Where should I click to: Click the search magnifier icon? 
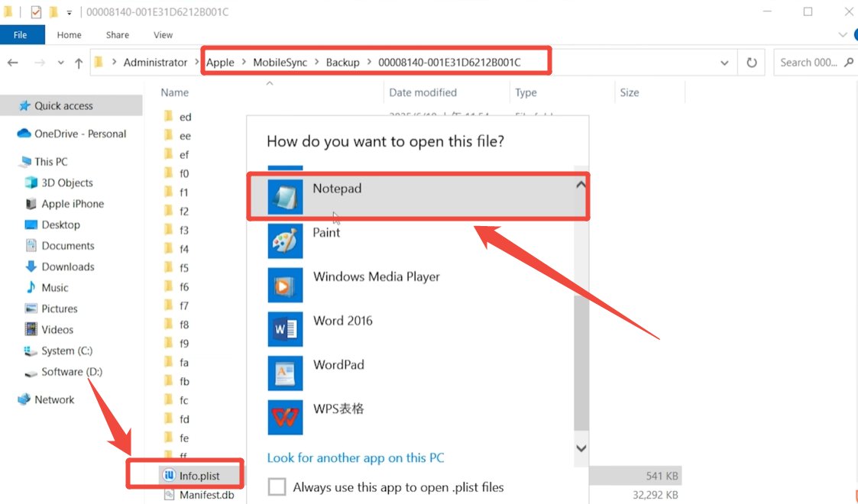click(x=849, y=63)
